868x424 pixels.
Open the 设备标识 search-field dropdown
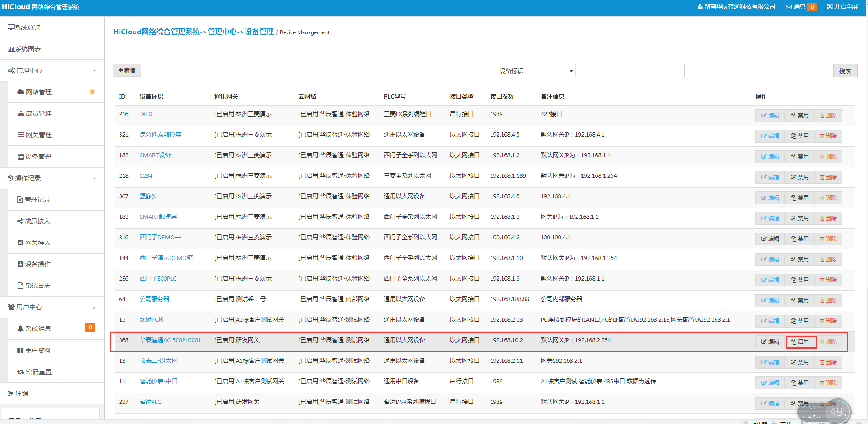pos(534,71)
